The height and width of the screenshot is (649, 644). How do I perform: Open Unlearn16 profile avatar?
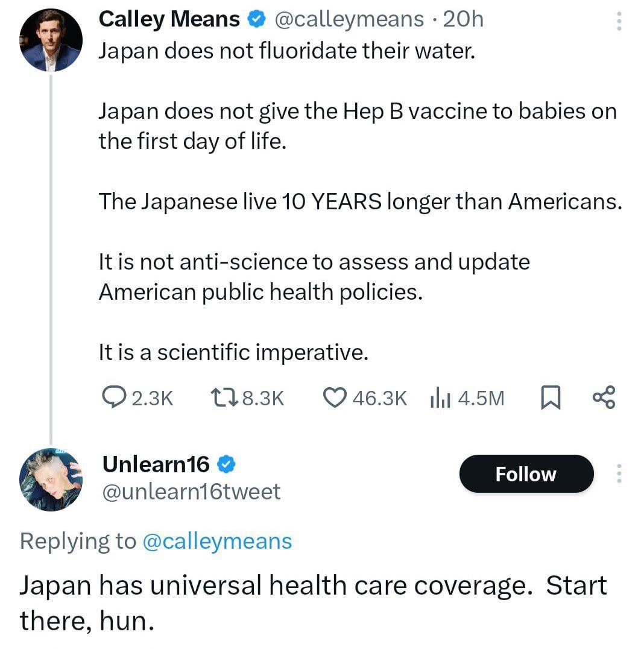click(51, 480)
